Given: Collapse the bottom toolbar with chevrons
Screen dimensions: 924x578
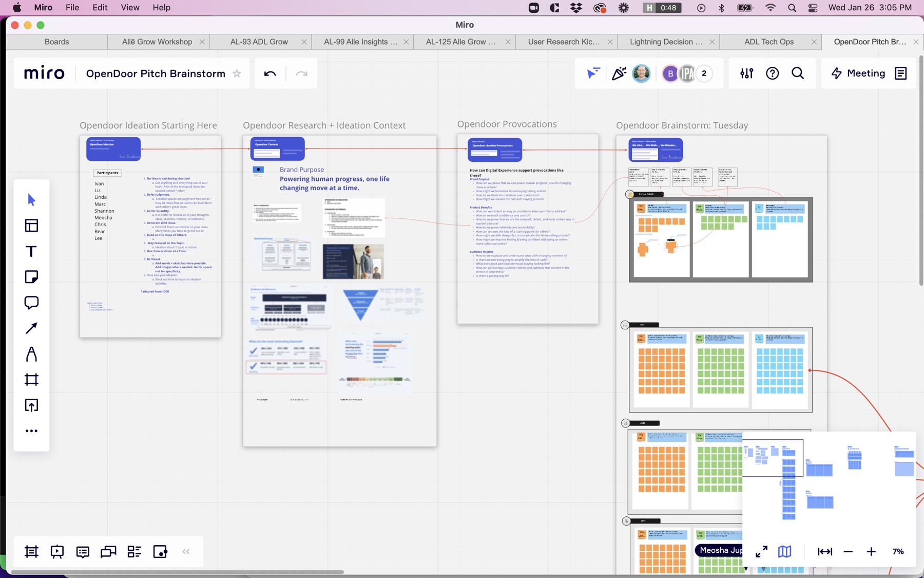Looking at the screenshot, I should 186,552.
